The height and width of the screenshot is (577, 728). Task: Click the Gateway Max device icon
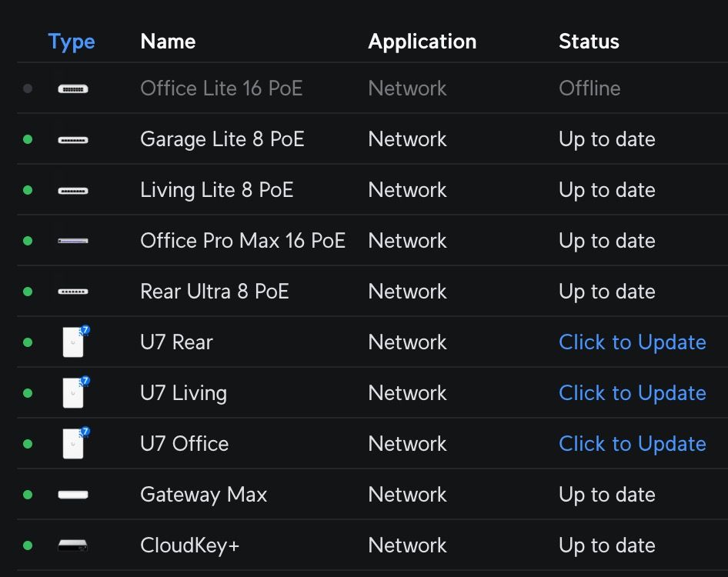pos(73,495)
